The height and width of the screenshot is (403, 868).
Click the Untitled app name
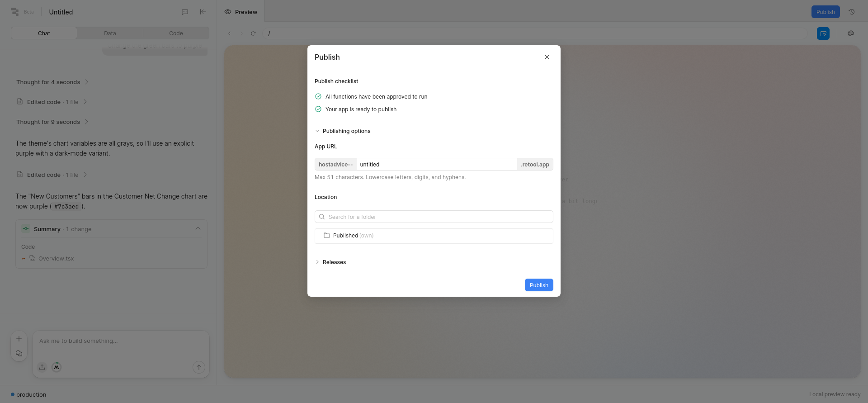coord(61,12)
